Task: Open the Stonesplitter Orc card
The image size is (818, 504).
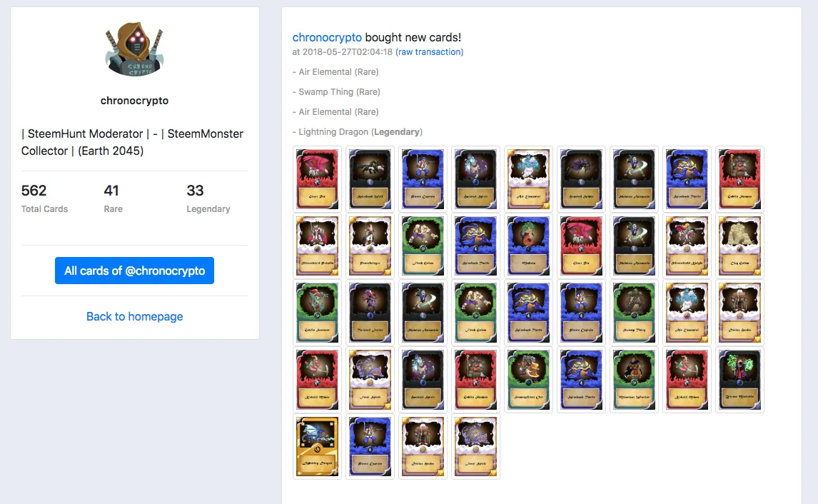Action: [528, 380]
